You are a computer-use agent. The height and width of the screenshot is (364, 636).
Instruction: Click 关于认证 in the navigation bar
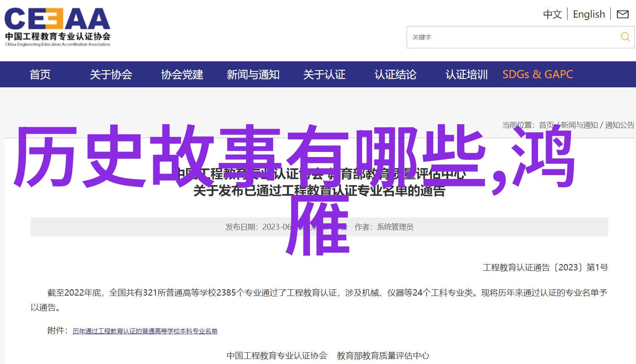(x=324, y=74)
